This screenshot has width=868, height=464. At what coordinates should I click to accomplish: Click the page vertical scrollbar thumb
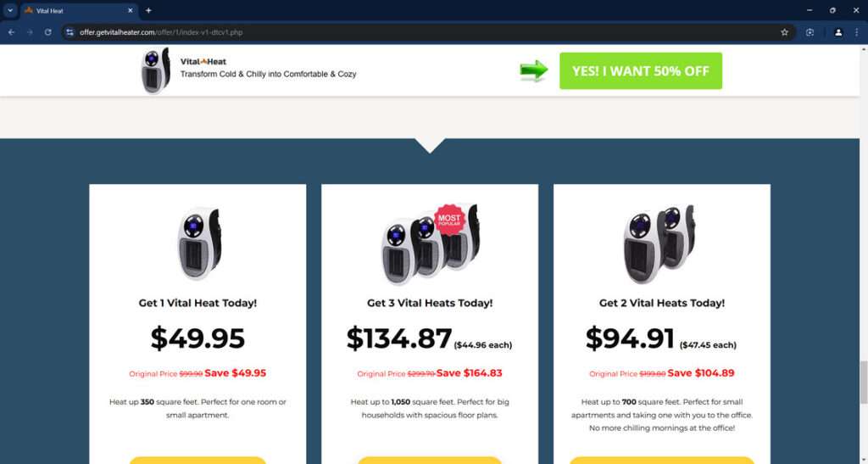click(x=863, y=382)
